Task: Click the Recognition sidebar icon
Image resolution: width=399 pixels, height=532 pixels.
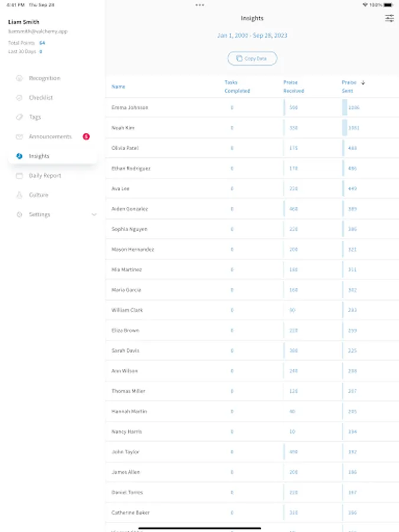Action: [x=20, y=78]
